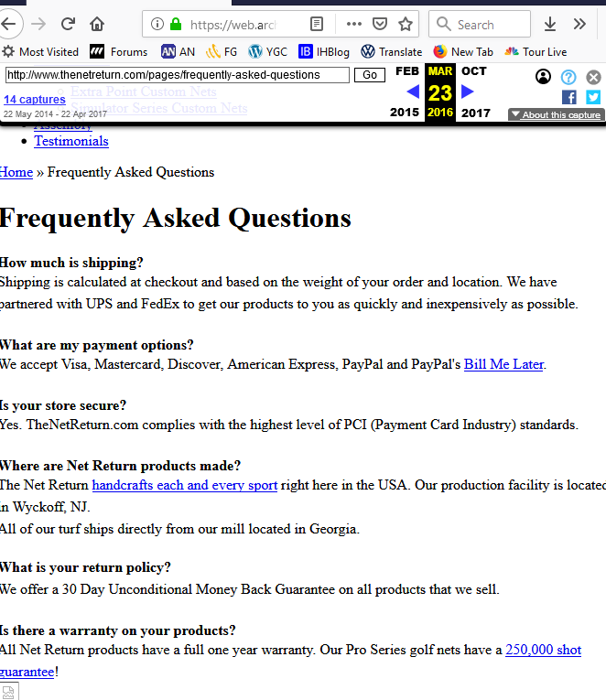Bookmark this page with the star
The width and height of the screenshot is (606, 700).
(x=406, y=24)
